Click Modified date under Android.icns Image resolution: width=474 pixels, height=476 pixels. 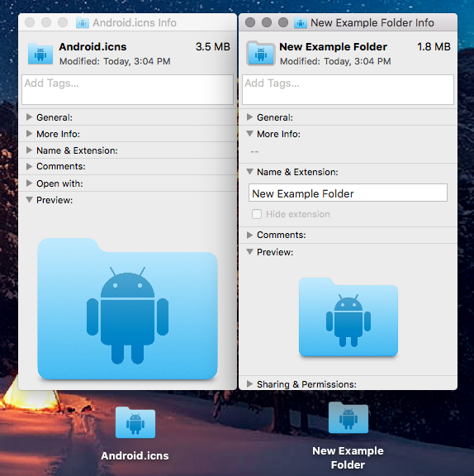(x=115, y=61)
